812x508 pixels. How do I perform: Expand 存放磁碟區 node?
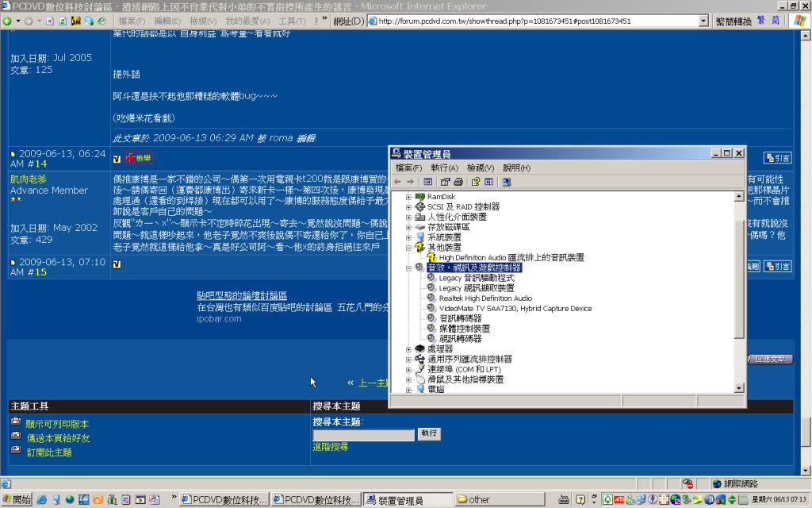point(408,228)
